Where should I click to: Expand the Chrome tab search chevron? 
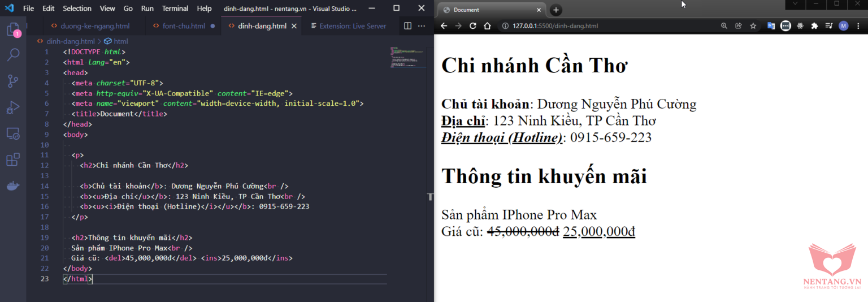click(x=795, y=4)
